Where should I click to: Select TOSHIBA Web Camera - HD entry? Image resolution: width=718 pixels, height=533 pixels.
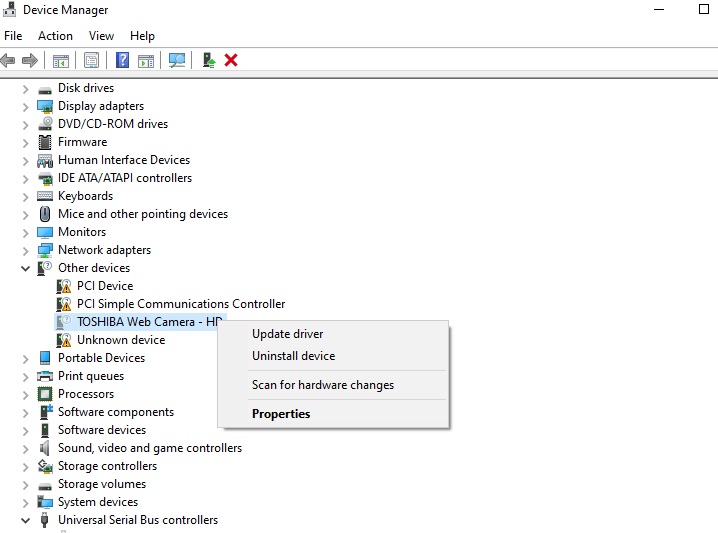150,322
